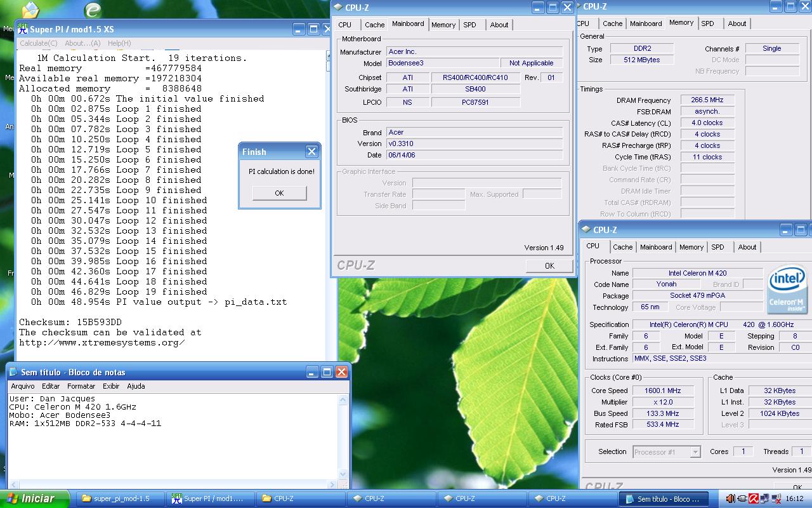The width and height of the screenshot is (812, 508).
Task: Switch to CPU-Z folder taskbar item
Action: 302,498
